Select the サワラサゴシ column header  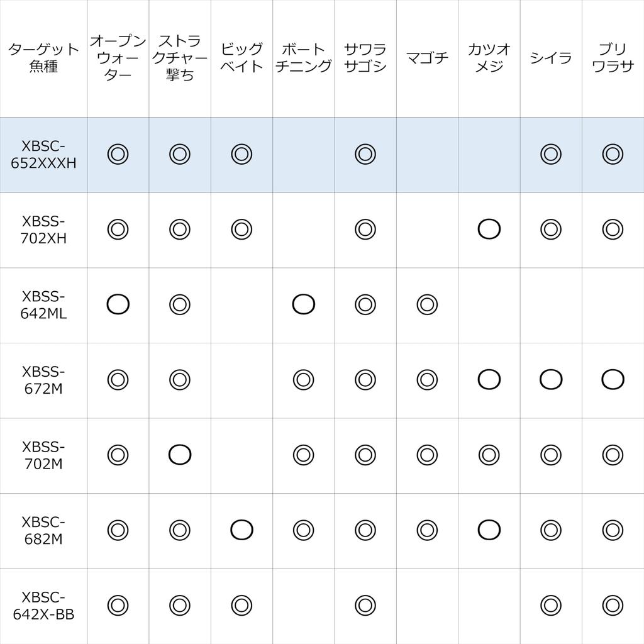(x=365, y=58)
